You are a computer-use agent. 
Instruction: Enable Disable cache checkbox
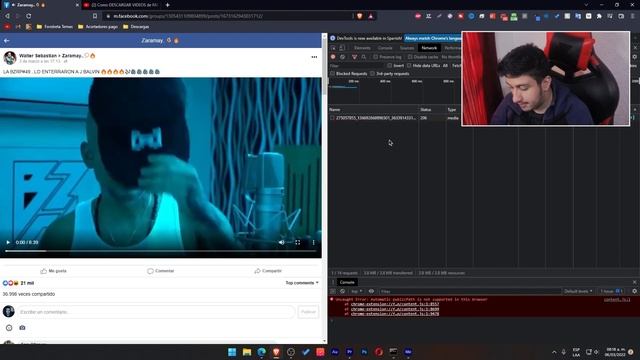click(410, 57)
